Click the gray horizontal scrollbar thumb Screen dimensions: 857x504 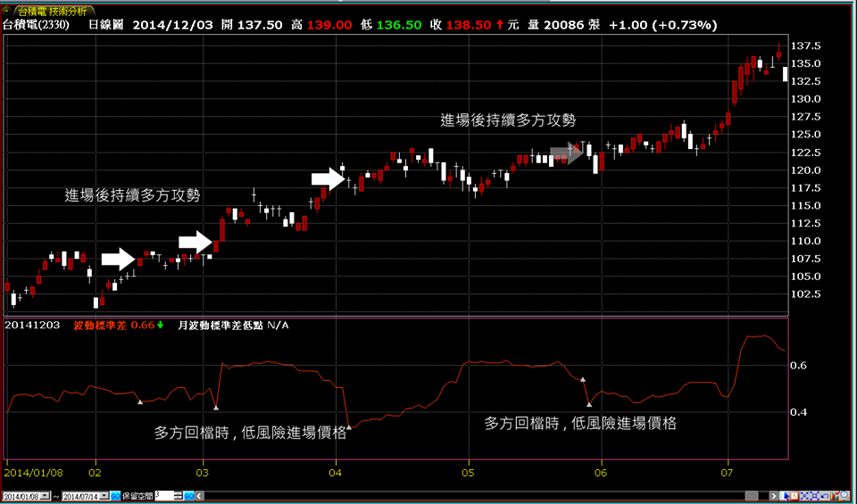tap(752, 496)
